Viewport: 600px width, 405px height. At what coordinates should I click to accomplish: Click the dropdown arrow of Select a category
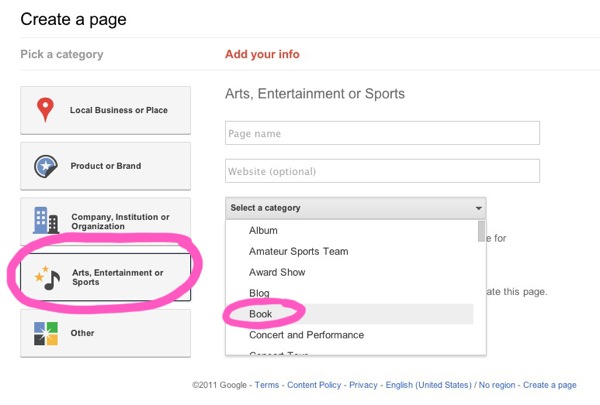[x=478, y=208]
